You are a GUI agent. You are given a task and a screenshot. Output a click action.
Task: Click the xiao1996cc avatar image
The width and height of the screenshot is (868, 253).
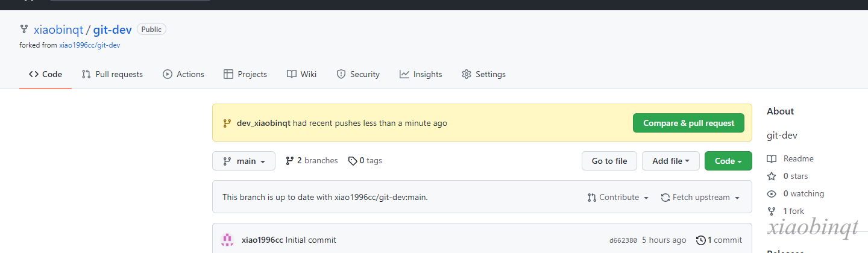click(x=227, y=240)
